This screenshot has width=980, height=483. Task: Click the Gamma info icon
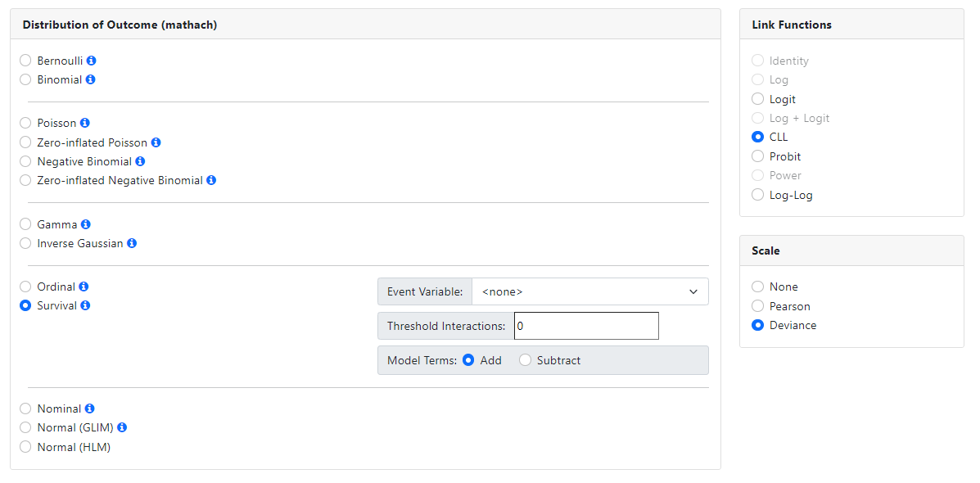(86, 224)
